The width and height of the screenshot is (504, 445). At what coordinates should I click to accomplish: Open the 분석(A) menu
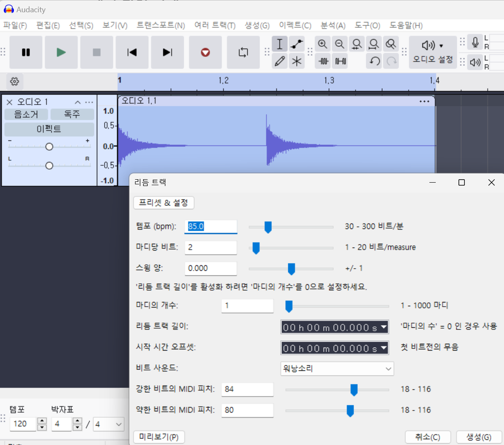(x=333, y=25)
